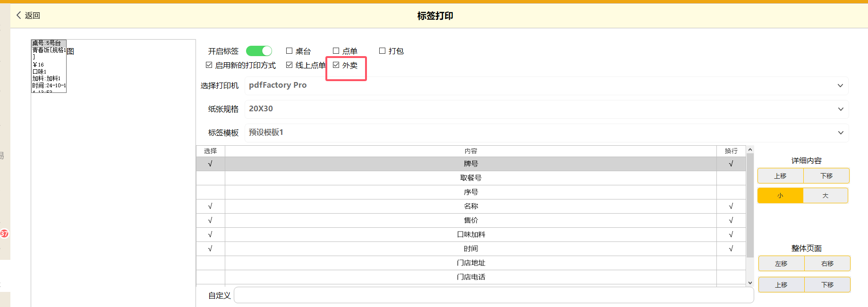This screenshot has height=307, width=868.
Task: Select the 大 font size button
Action: pos(825,196)
